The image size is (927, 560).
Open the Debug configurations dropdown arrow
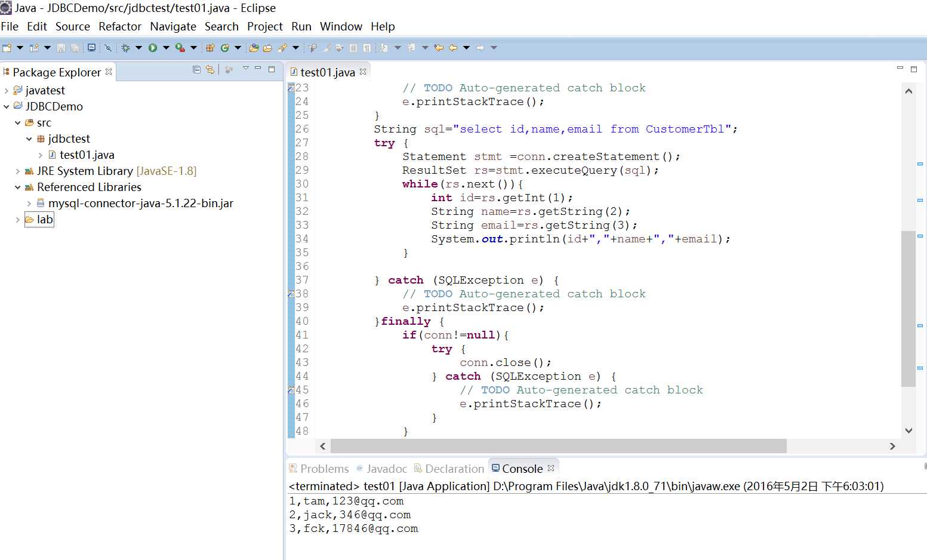138,48
